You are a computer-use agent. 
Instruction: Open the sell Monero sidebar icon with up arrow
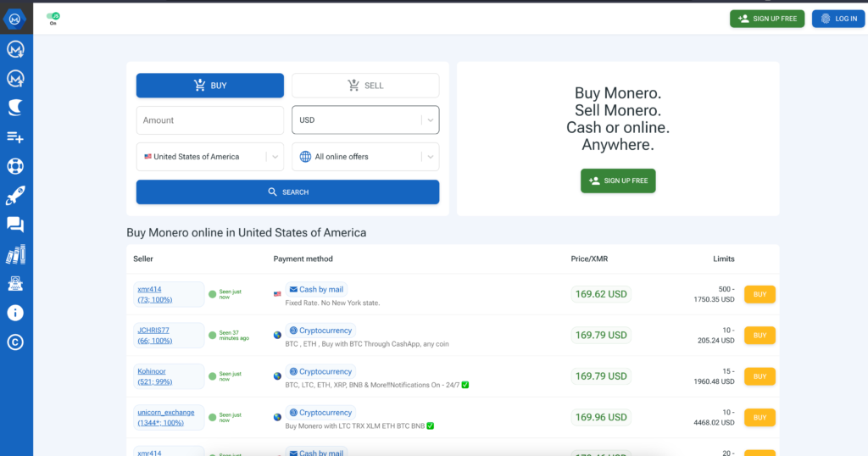coord(15,79)
